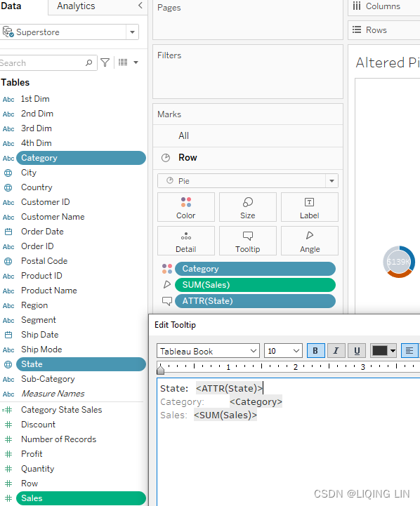The image size is (420, 506).
Task: Click the search magnifier icon in Data pane
Action: [88, 62]
